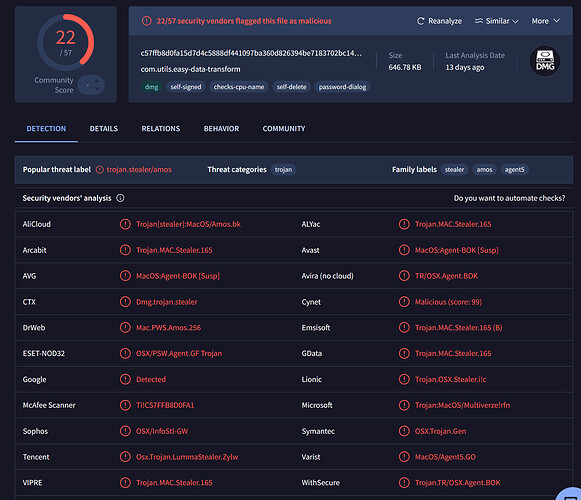Image resolution: width=581 pixels, height=500 pixels.
Task: Click the file size value 646.78 KB
Action: (405, 67)
